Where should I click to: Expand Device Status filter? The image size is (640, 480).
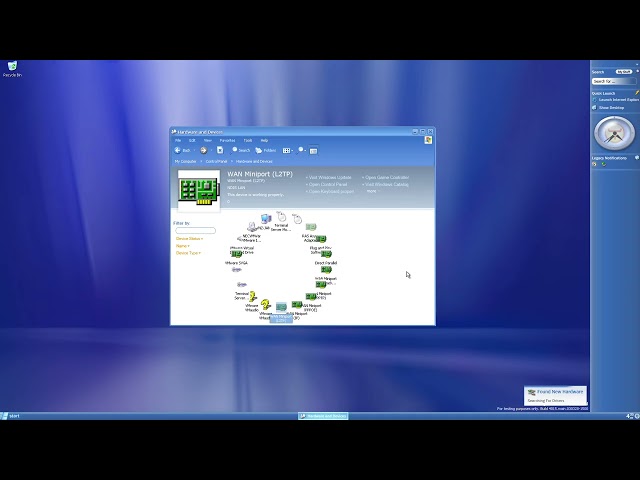pos(189,238)
